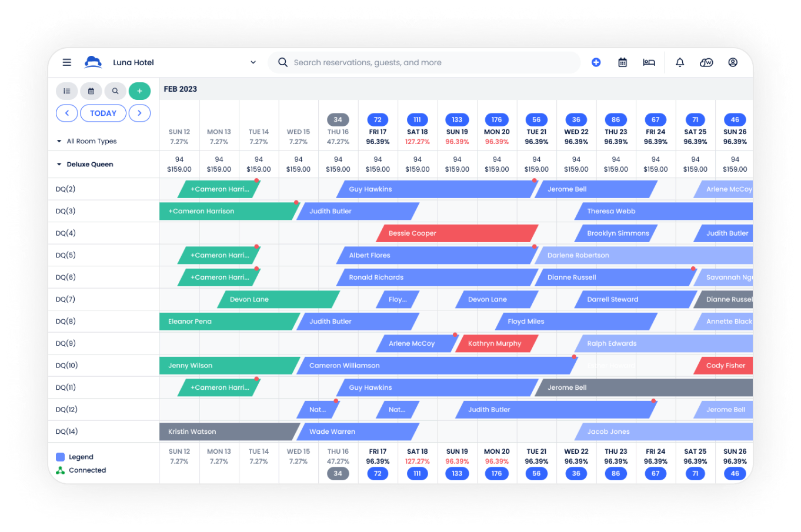Click the TODAY button

103,113
